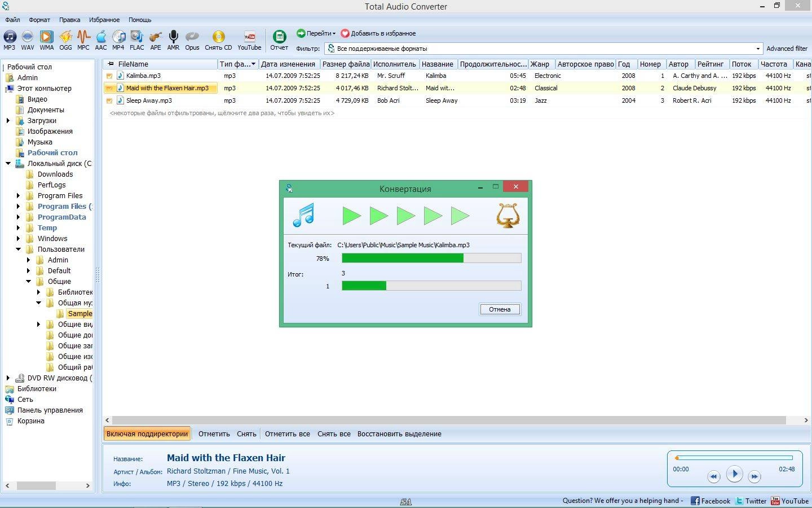Open the Помощь menu
This screenshot has width=812, height=508.
[140, 20]
